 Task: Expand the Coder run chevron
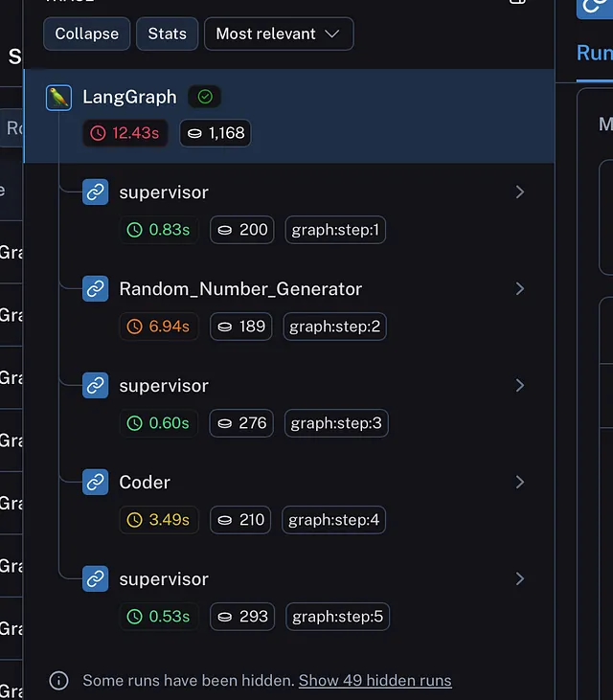(x=520, y=482)
